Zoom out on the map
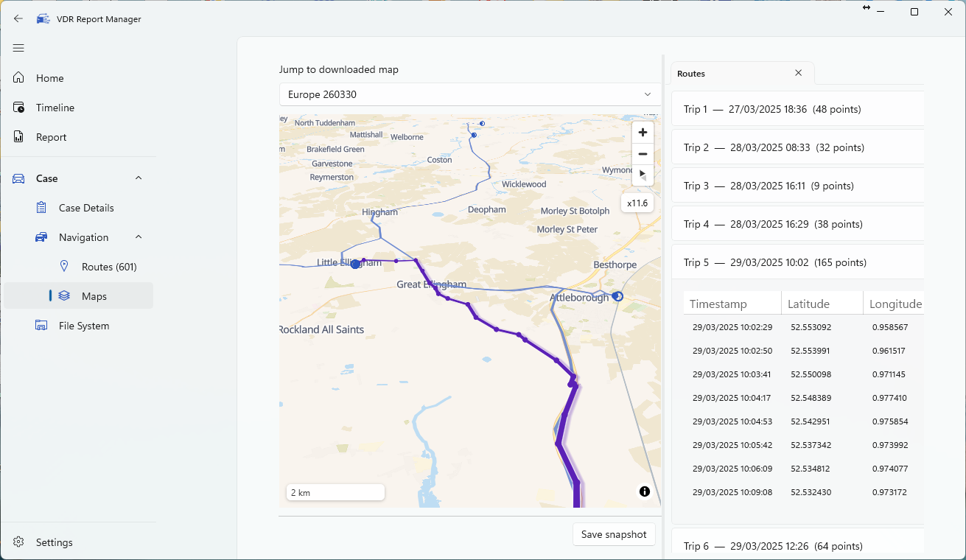The image size is (966, 560). coord(643,154)
